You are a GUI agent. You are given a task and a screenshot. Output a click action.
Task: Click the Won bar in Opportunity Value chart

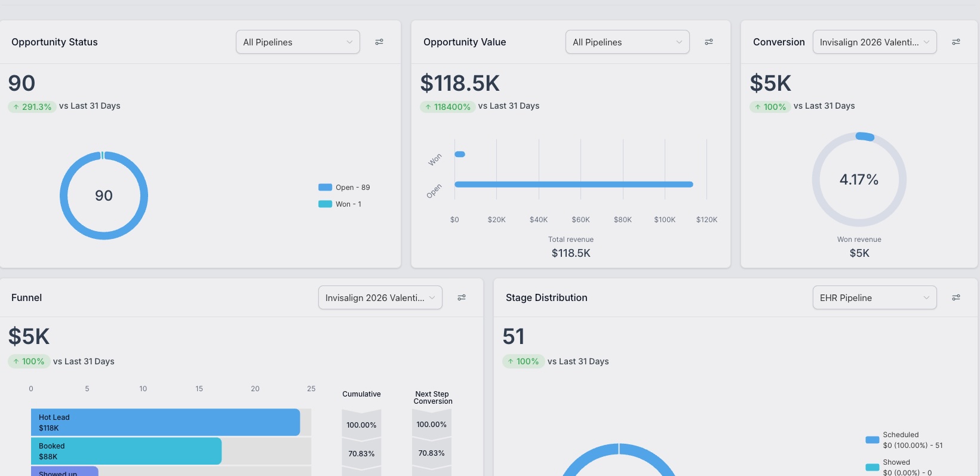pyautogui.click(x=460, y=154)
